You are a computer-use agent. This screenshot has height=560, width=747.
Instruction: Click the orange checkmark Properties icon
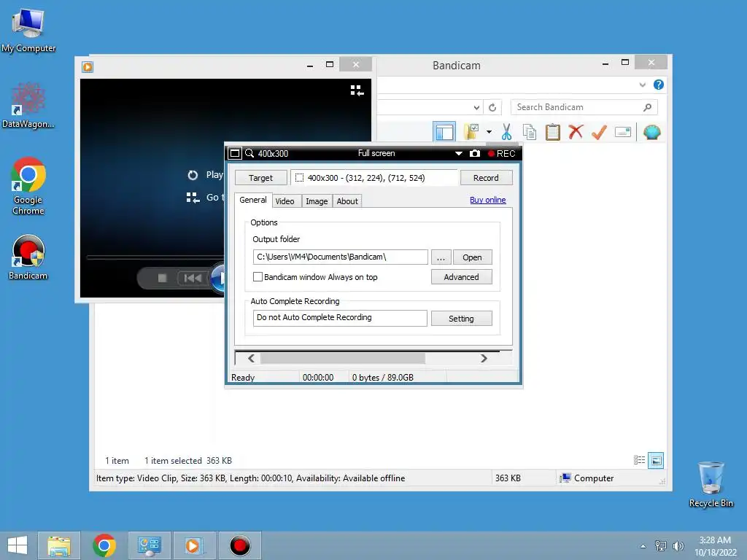coord(599,132)
